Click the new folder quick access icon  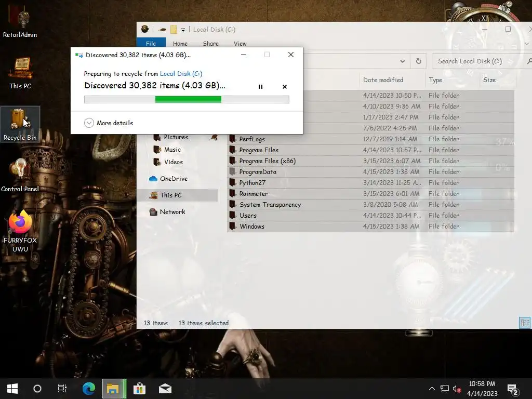174,30
